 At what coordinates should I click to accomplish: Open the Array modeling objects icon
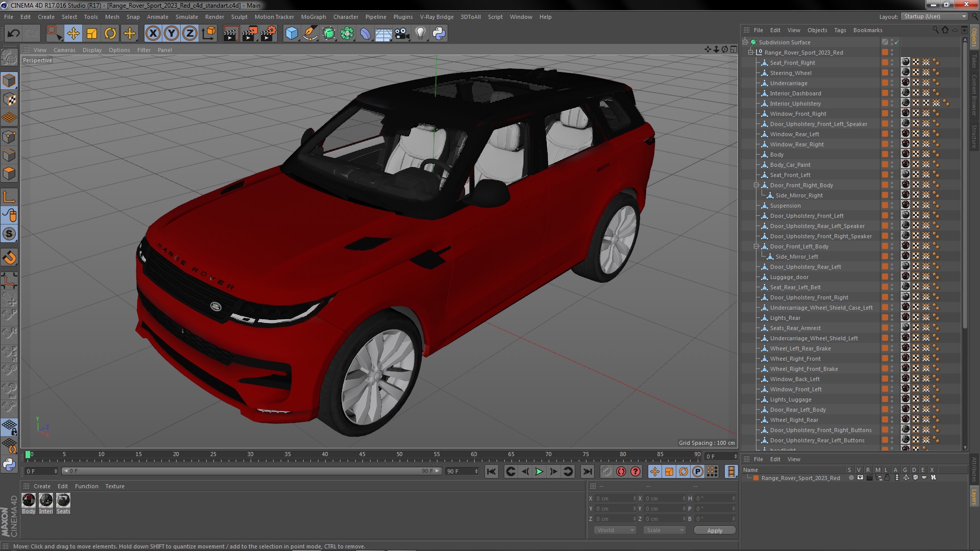tap(347, 34)
